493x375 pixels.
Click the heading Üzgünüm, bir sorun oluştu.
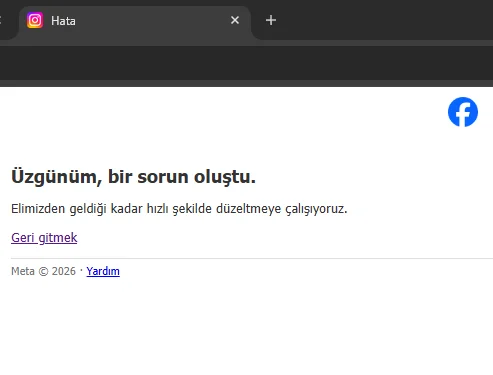[133, 176]
